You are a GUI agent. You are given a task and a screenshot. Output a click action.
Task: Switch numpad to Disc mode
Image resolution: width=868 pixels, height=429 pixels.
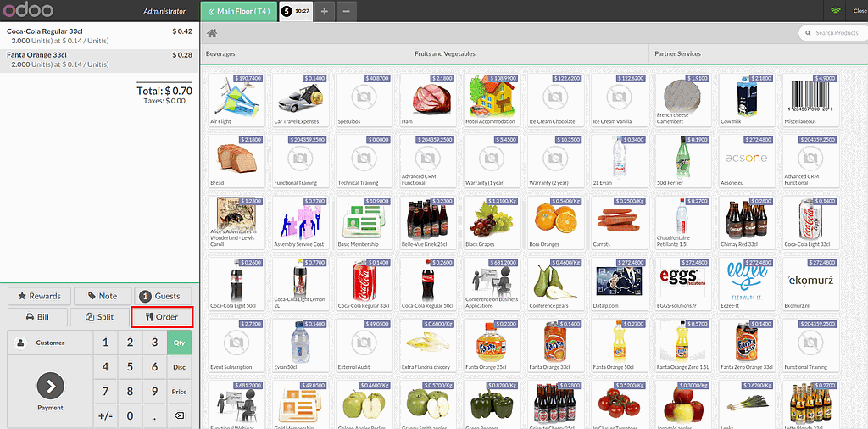tap(179, 367)
